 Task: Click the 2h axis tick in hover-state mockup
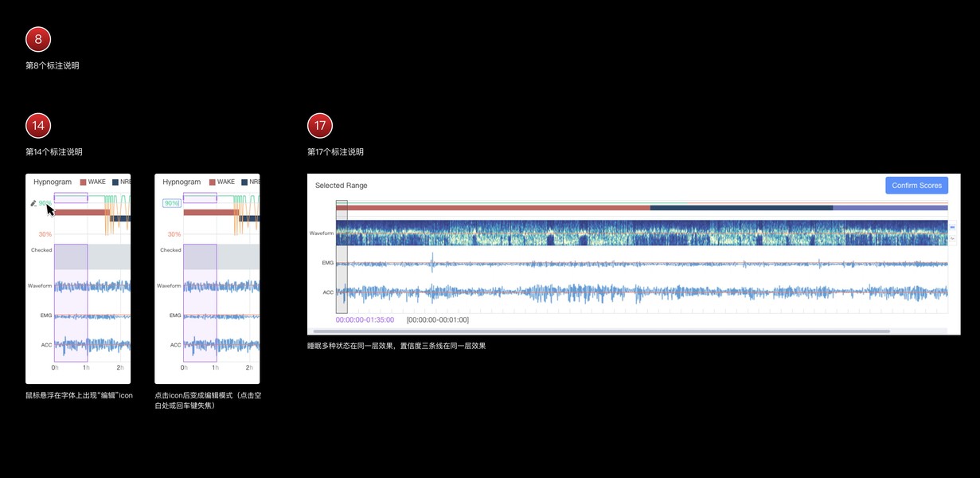pos(120,368)
